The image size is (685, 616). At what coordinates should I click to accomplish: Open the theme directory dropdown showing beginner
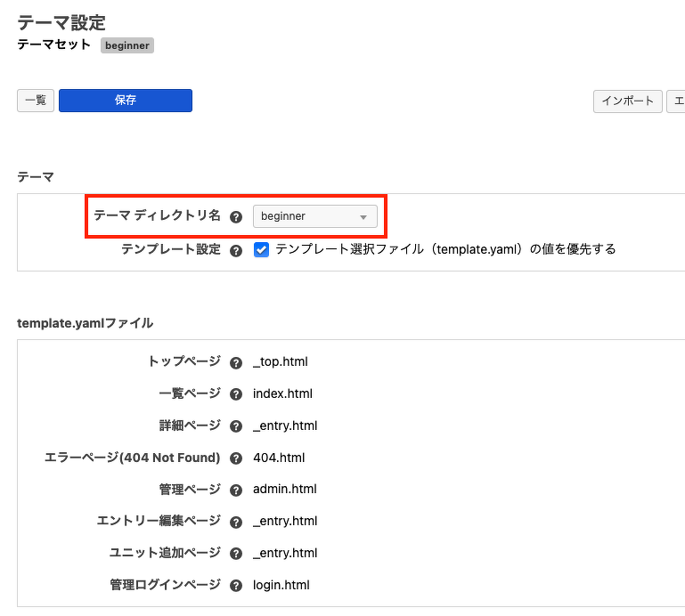[314, 216]
